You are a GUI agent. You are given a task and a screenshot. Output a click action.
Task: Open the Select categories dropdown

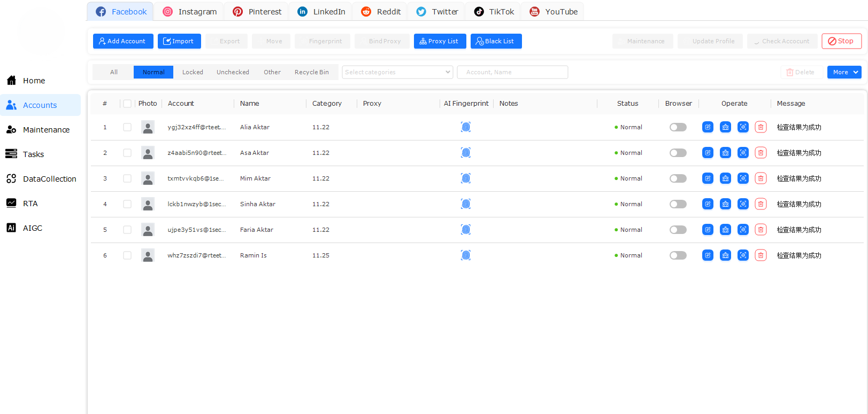(397, 72)
